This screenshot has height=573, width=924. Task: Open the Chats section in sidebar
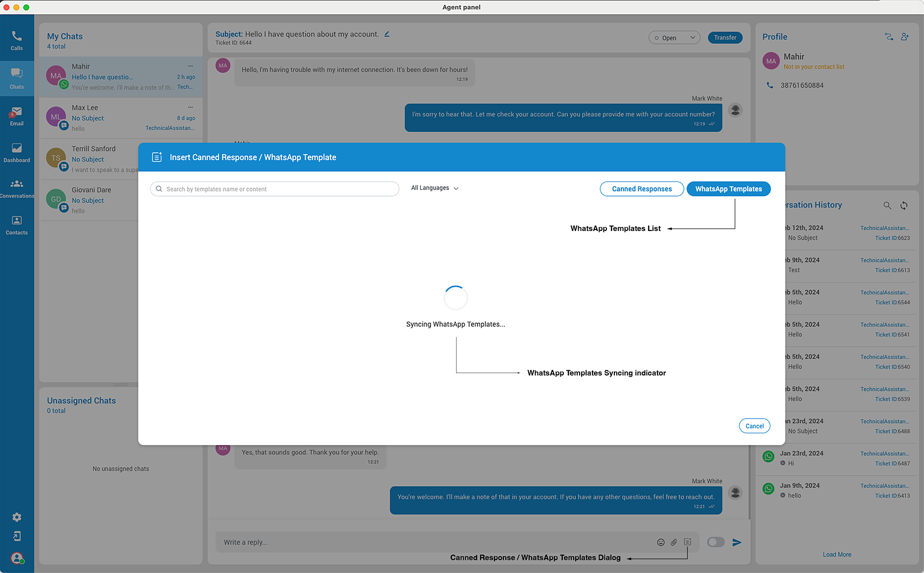click(17, 79)
